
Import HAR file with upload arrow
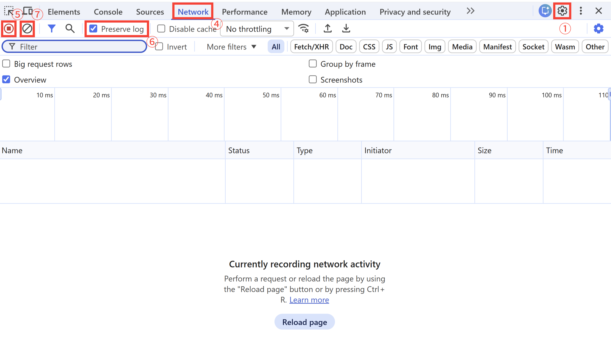pyautogui.click(x=327, y=28)
